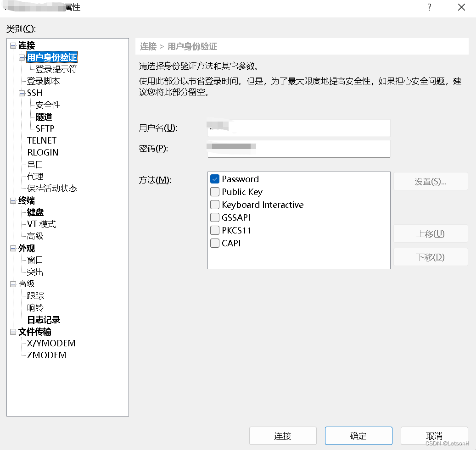Click inside the 用户名 input field
This screenshot has width=476, height=450.
point(298,128)
